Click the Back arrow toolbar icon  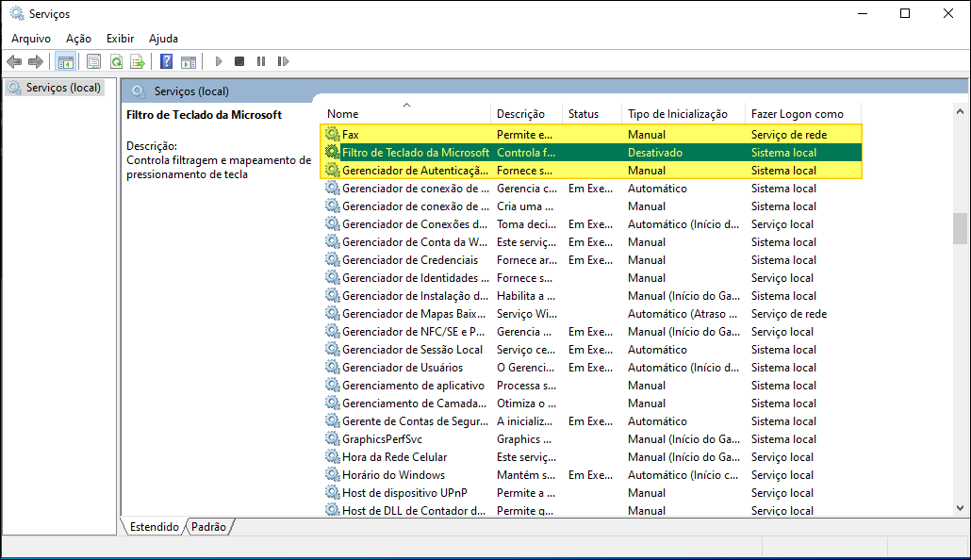point(14,61)
